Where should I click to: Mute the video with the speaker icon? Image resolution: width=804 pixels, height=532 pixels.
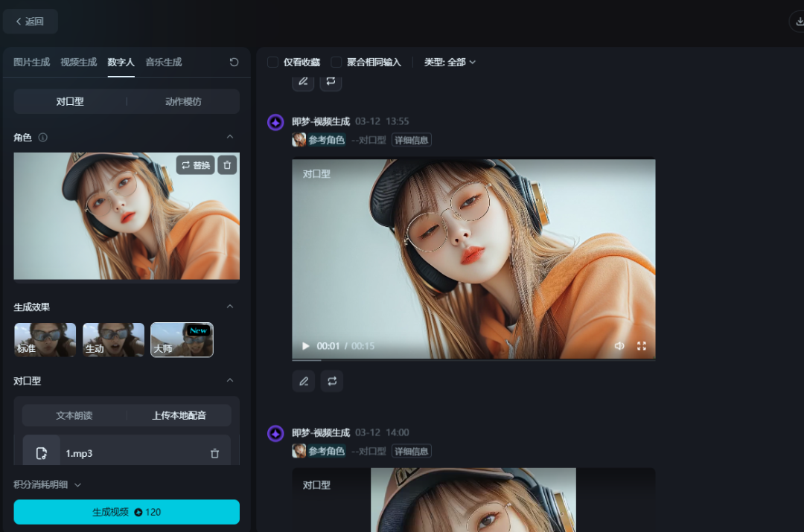pos(619,346)
